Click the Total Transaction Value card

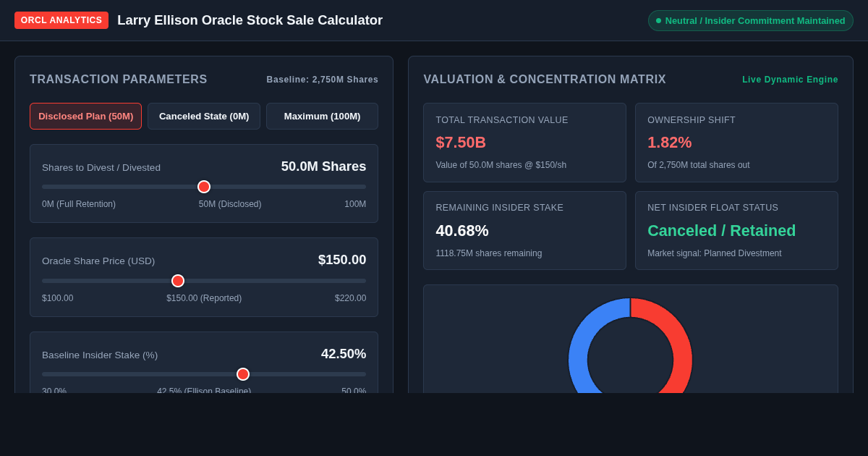(x=524, y=143)
